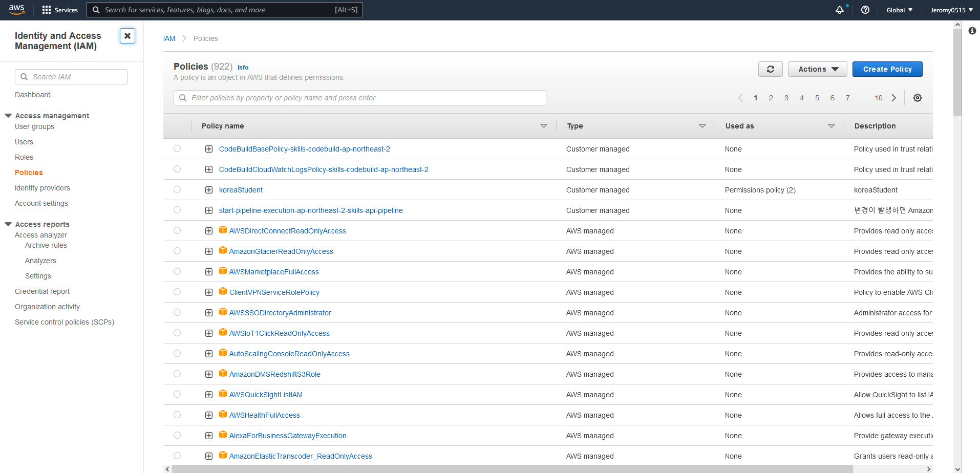The width and height of the screenshot is (980, 473).
Task: Open the Type column filter arrow
Action: 702,126
